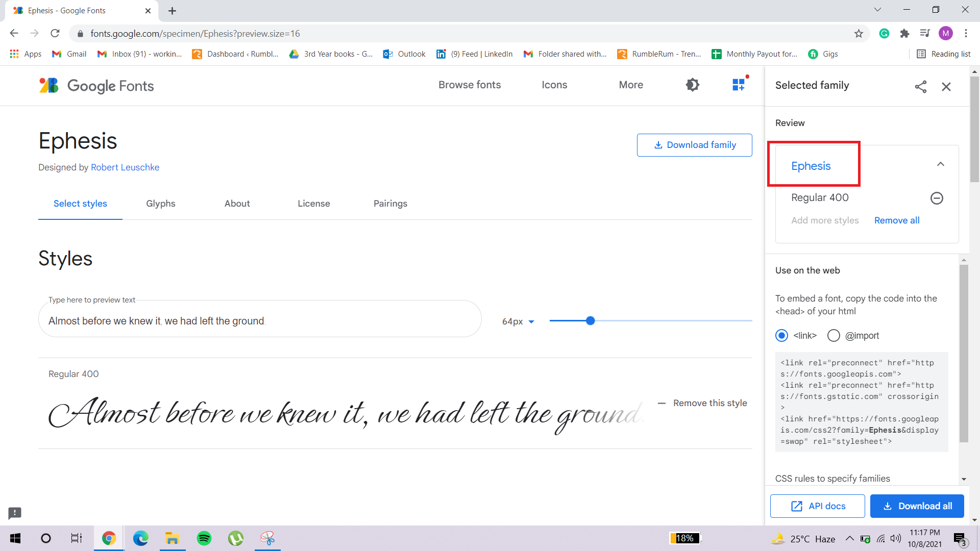Click Remove this style for Regular 400

pos(702,403)
